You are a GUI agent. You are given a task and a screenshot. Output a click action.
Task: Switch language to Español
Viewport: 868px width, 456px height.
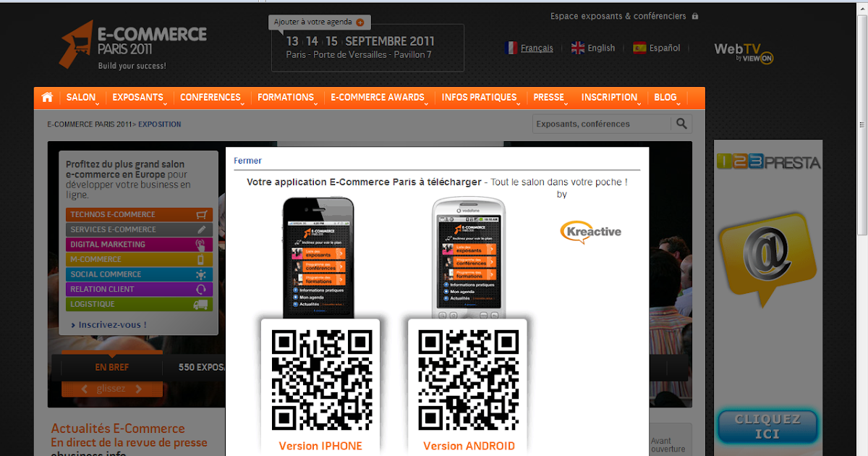[665, 48]
